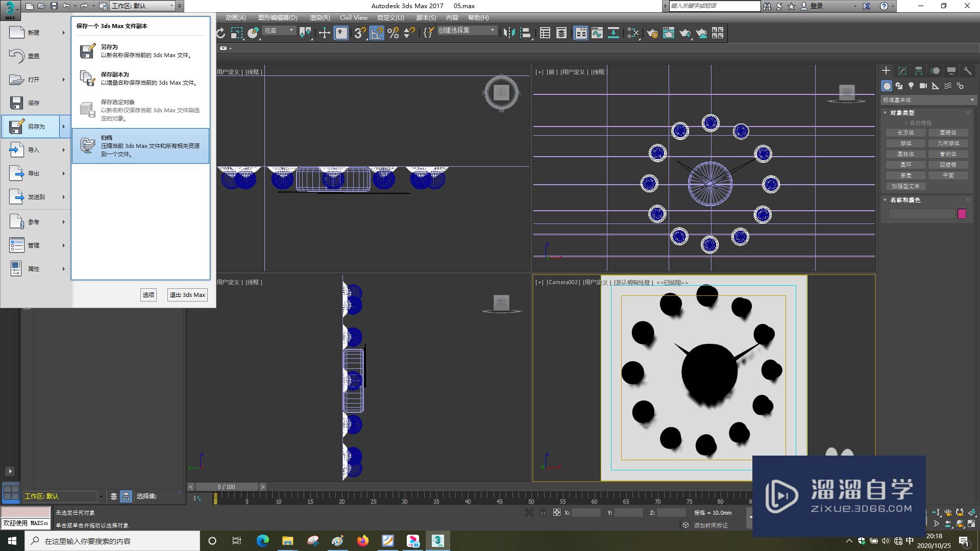Open the Curve Editor icon
Image resolution: width=980 pixels, height=551 pixels.
coord(597,33)
